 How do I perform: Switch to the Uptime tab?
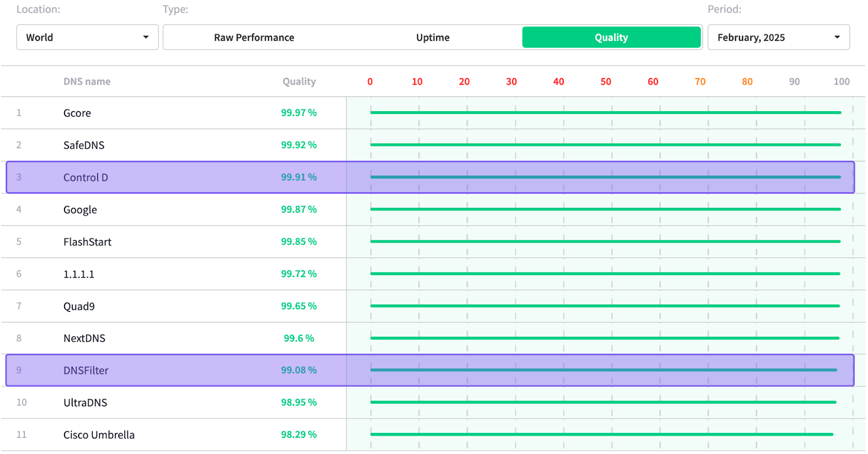(433, 37)
